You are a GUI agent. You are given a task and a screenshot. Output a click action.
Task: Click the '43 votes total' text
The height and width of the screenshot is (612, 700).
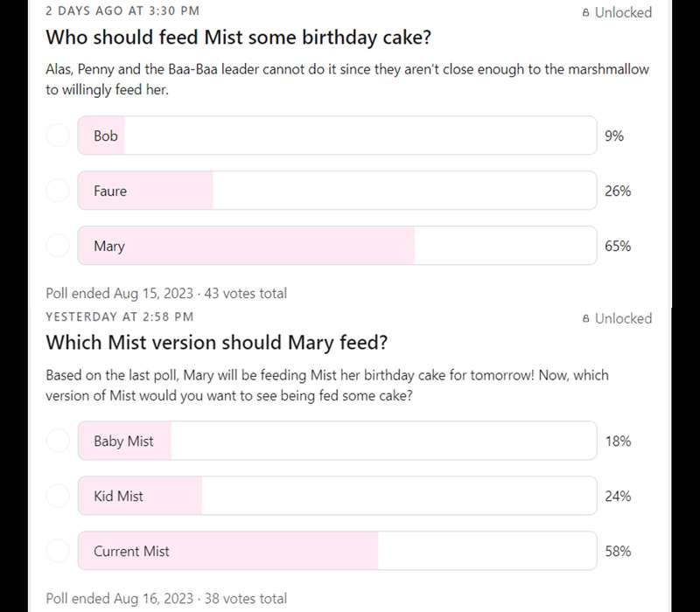click(245, 293)
